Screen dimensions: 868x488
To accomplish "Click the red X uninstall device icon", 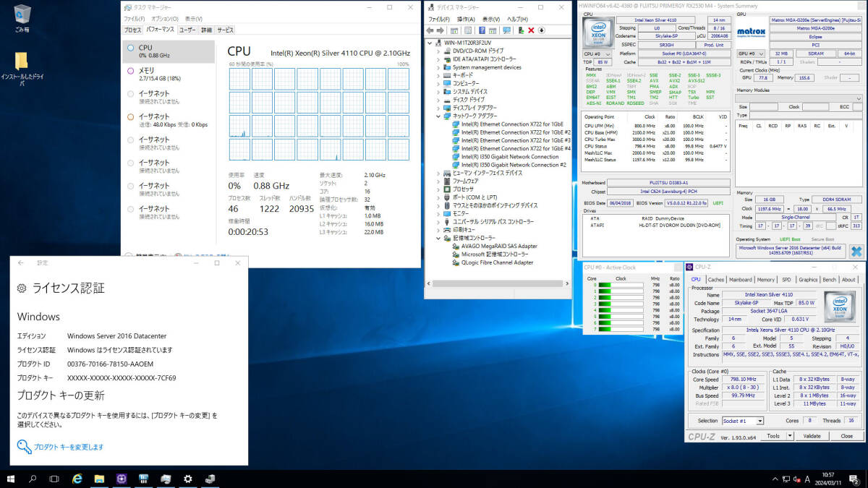I will coord(531,30).
